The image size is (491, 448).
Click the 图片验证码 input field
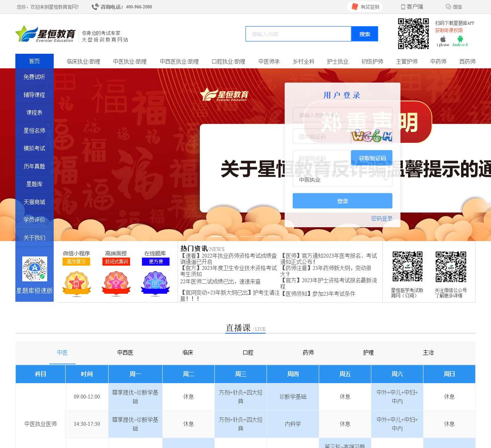coord(321,136)
